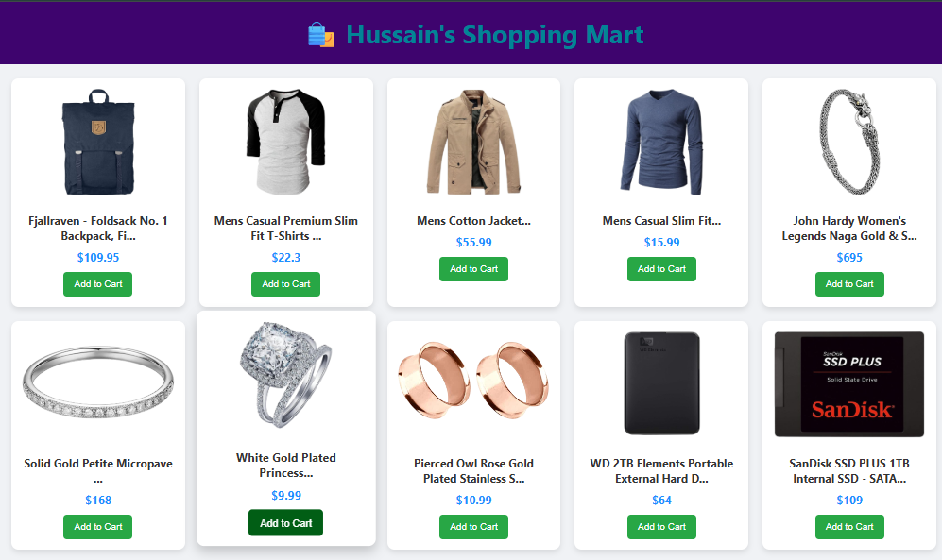The height and width of the screenshot is (560, 942).
Task: Add the Mens Cotton Jacket to cart
Action: 473,269
